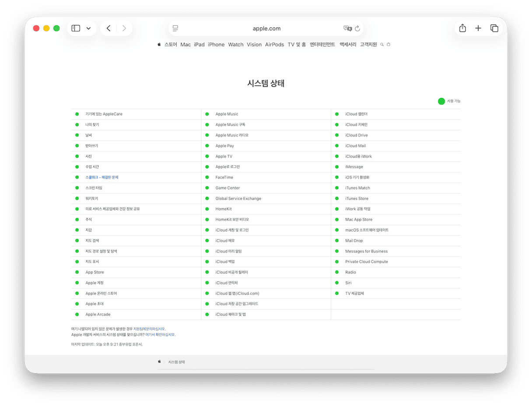Open the iPhone menu item
This screenshot has height=406, width=532.
[216, 45]
